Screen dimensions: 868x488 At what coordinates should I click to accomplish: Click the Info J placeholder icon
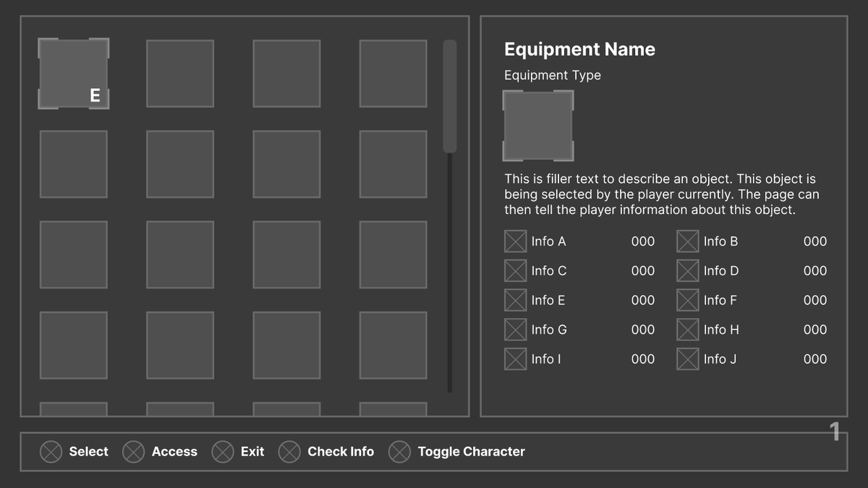click(x=688, y=359)
